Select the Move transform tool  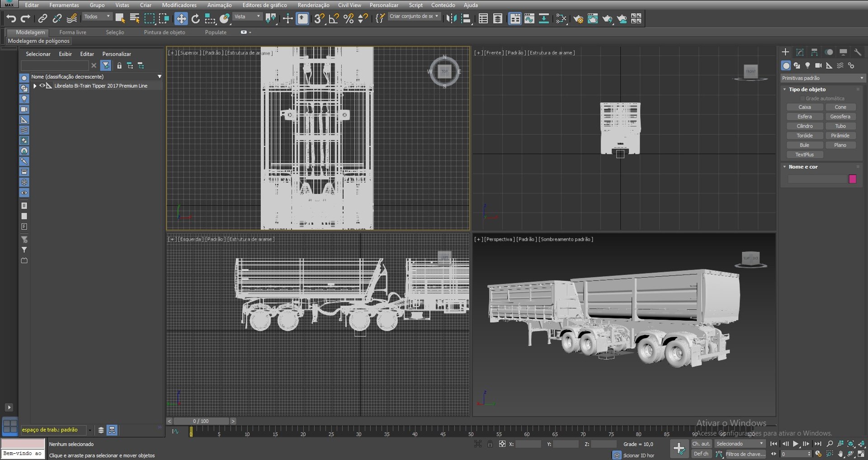181,19
